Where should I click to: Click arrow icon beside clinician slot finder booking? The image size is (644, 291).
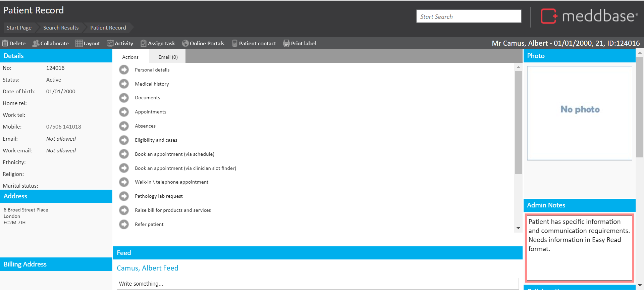[124, 168]
